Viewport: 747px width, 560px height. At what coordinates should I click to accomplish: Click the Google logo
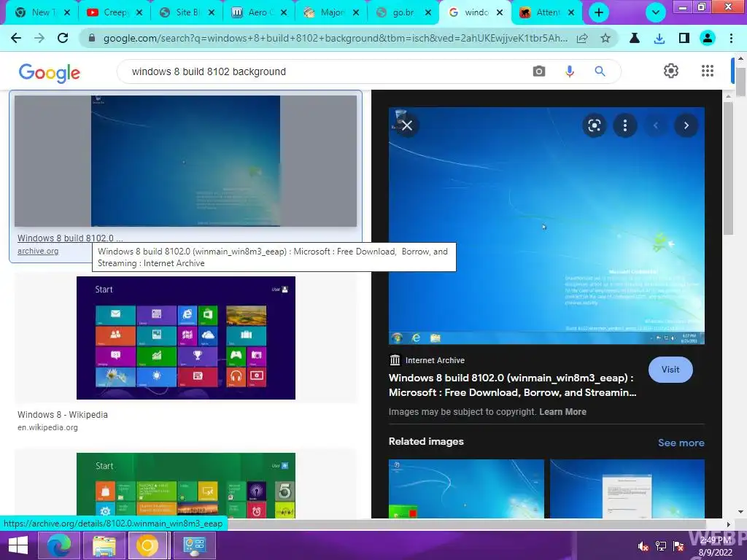click(x=50, y=72)
